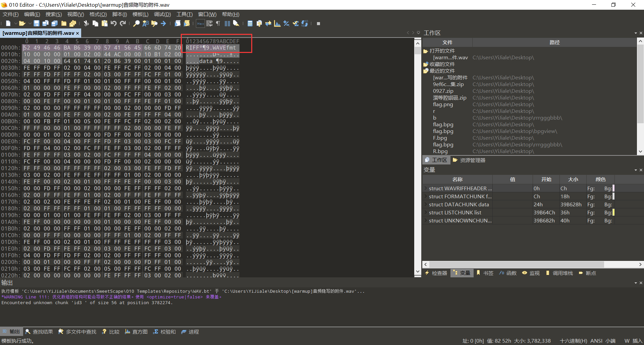This screenshot has width=644, height=345.
Task: Create a new file with the New icon
Action: pyautogui.click(x=8, y=23)
